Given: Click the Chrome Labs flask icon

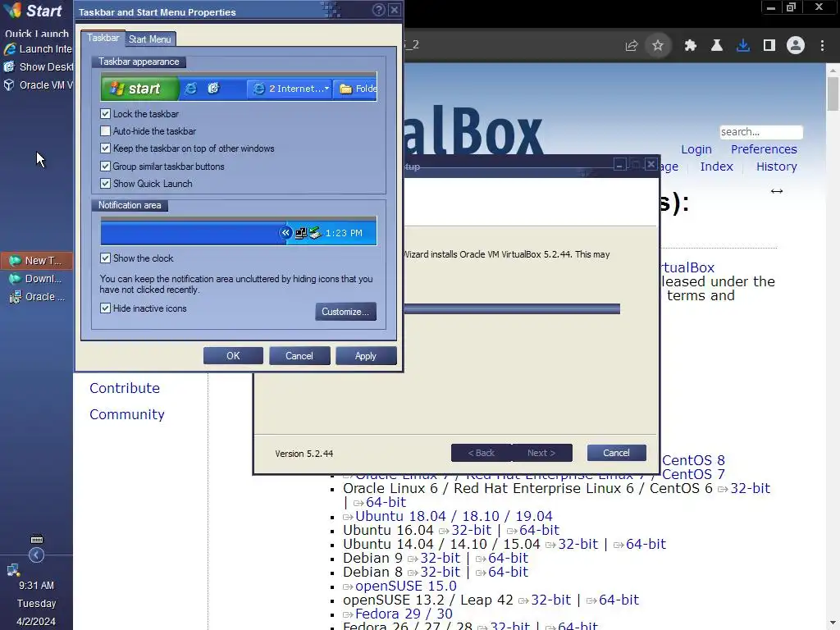Looking at the screenshot, I should (717, 46).
